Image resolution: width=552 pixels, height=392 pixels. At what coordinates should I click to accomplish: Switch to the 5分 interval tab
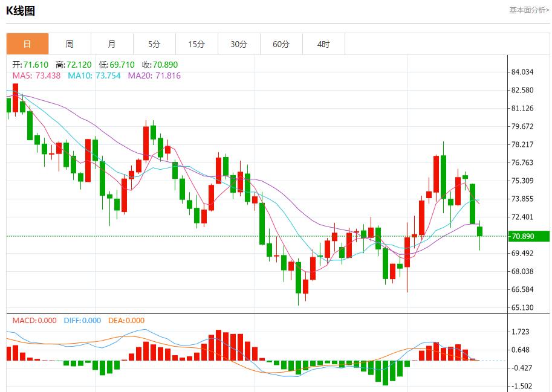click(x=154, y=44)
